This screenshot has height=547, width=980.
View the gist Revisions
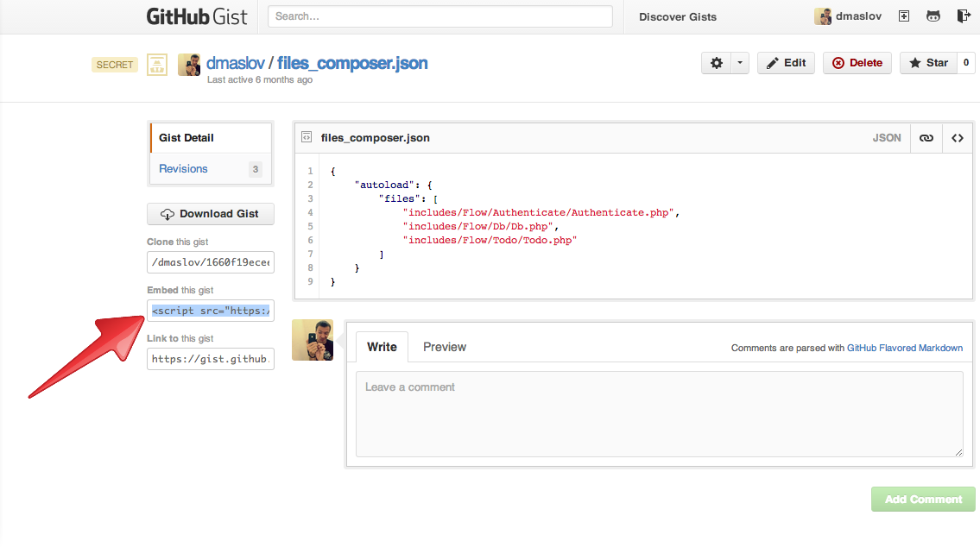[x=182, y=168]
